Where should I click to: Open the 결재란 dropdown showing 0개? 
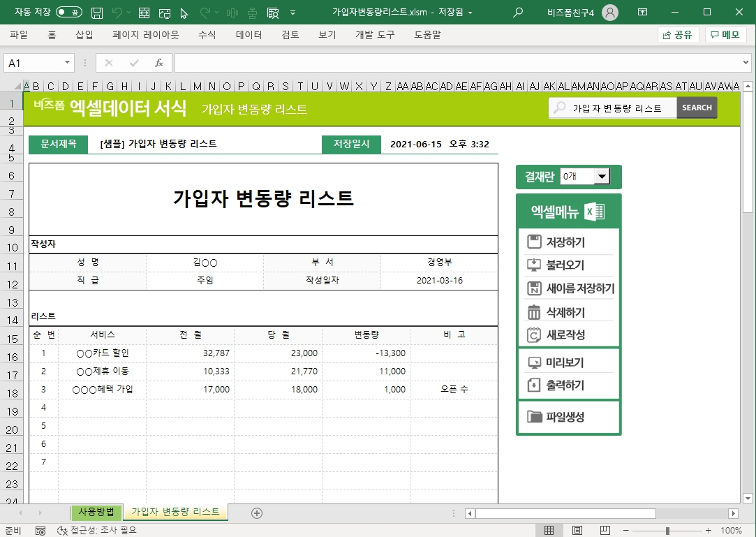(x=602, y=177)
